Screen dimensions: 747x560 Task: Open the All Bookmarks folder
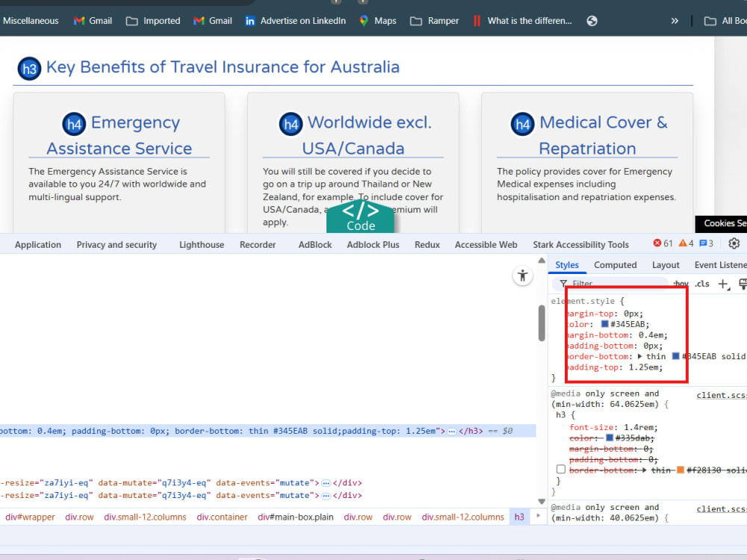[x=725, y=21]
